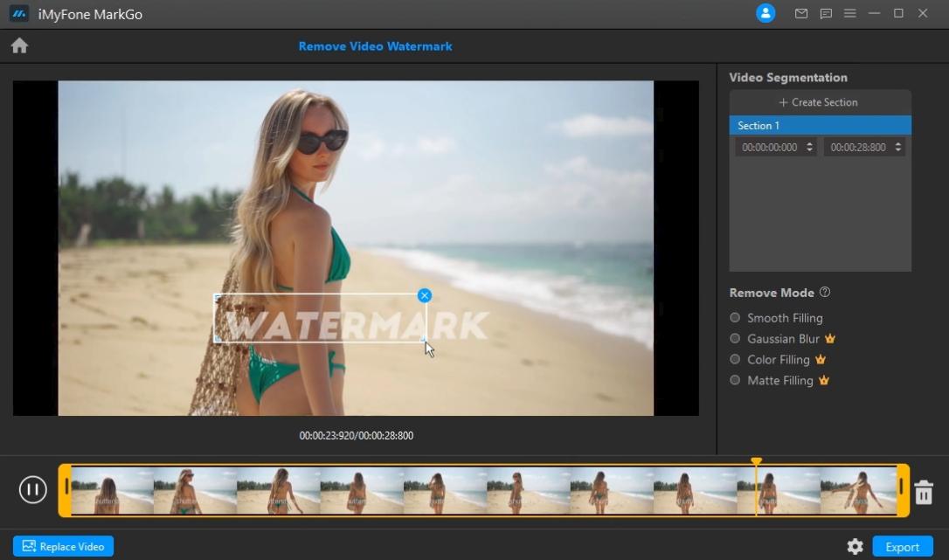Go to the Home screen icon
949x560 pixels.
[x=19, y=46]
